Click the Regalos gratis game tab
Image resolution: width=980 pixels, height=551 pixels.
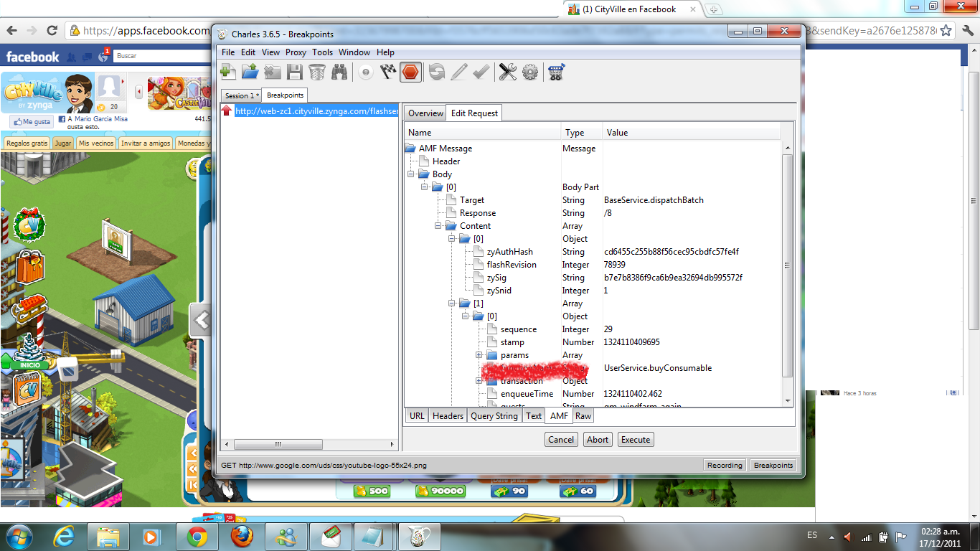[x=27, y=143]
